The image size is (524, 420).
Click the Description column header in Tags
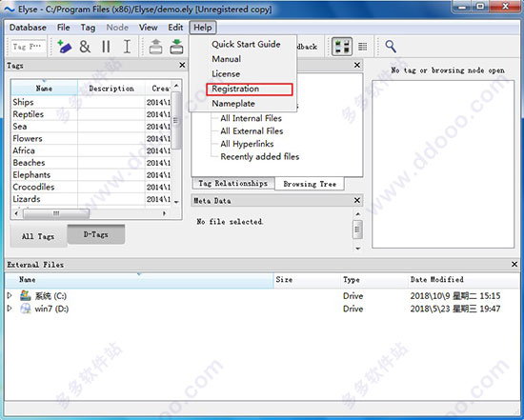pyautogui.click(x=111, y=89)
